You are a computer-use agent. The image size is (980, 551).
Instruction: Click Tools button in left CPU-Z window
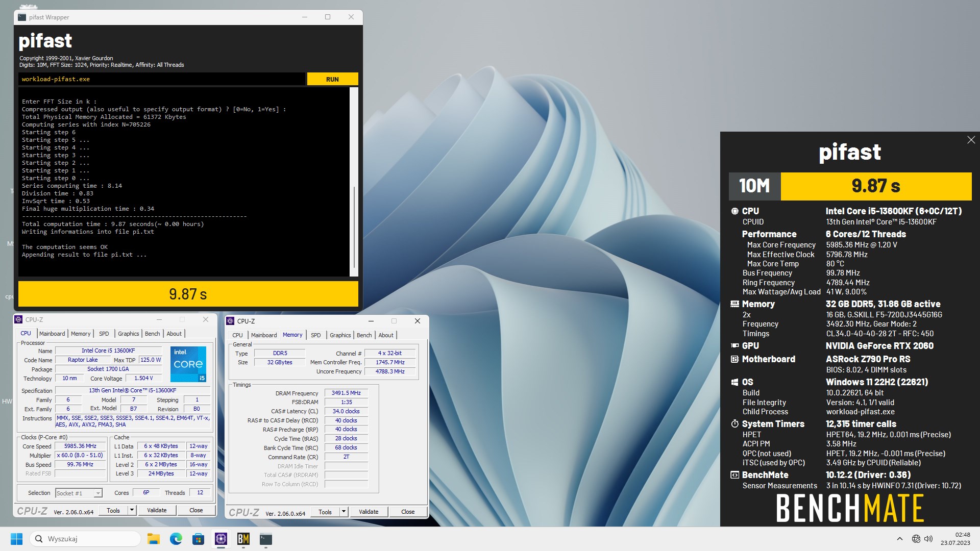pyautogui.click(x=113, y=510)
